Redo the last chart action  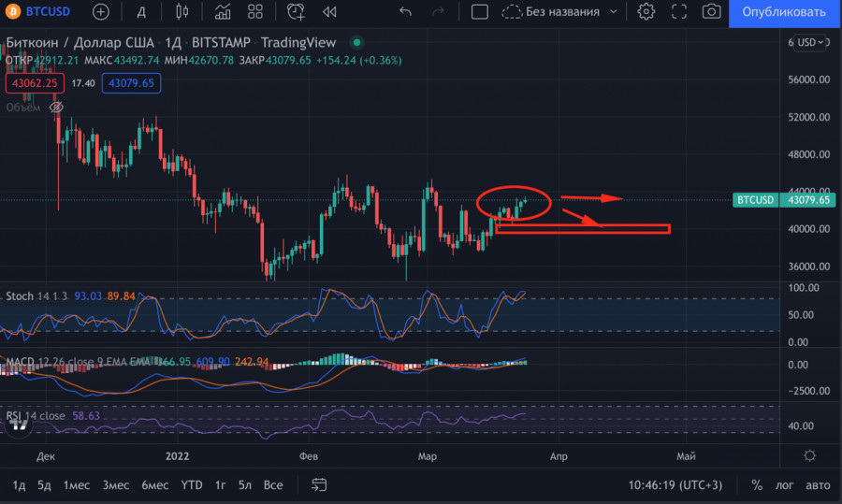coord(438,11)
